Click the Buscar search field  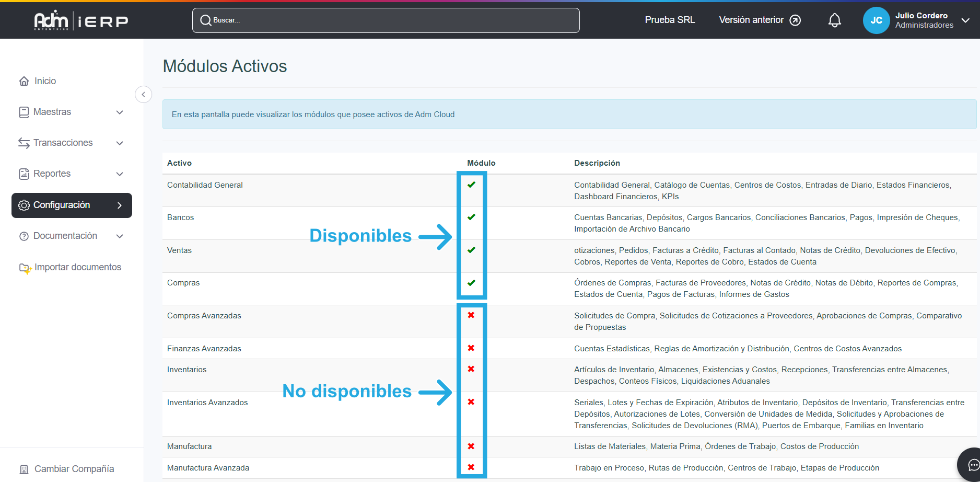386,20
